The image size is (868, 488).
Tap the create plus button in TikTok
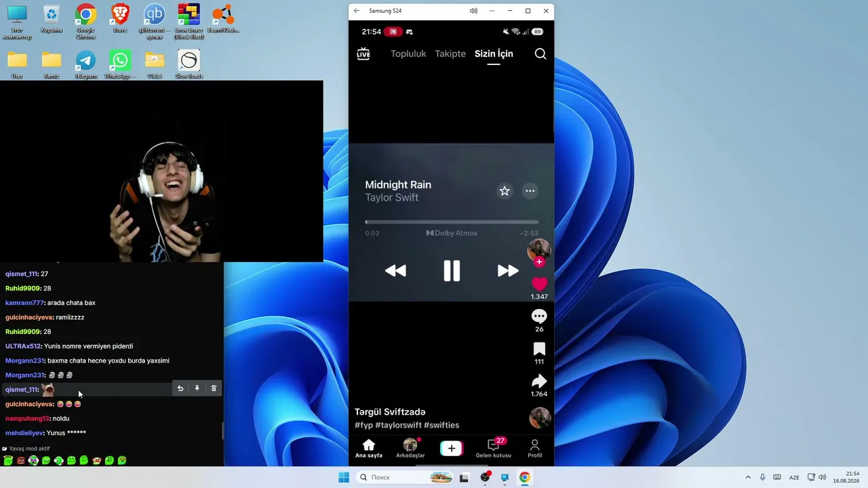(452, 449)
